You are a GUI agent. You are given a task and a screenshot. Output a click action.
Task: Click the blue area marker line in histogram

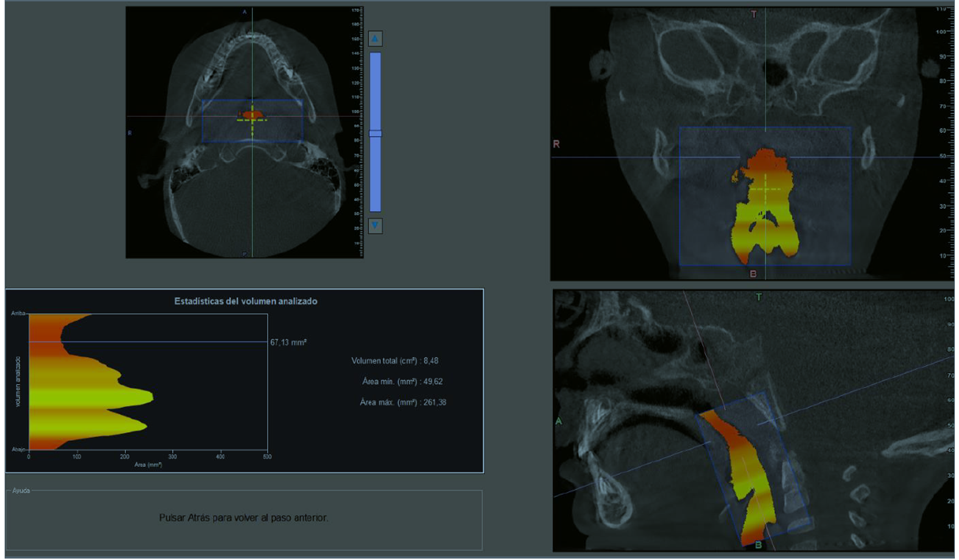pyautogui.click(x=174, y=342)
